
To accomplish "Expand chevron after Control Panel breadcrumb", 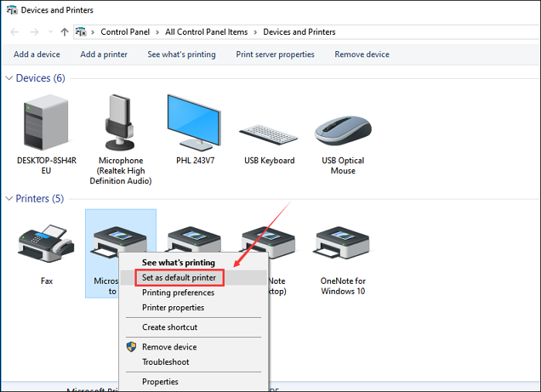I will (x=158, y=32).
